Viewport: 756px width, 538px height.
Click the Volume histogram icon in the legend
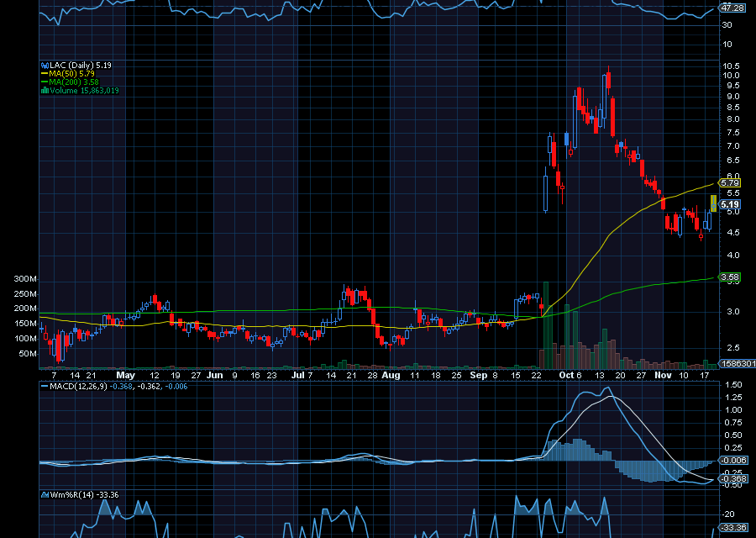click(46, 89)
